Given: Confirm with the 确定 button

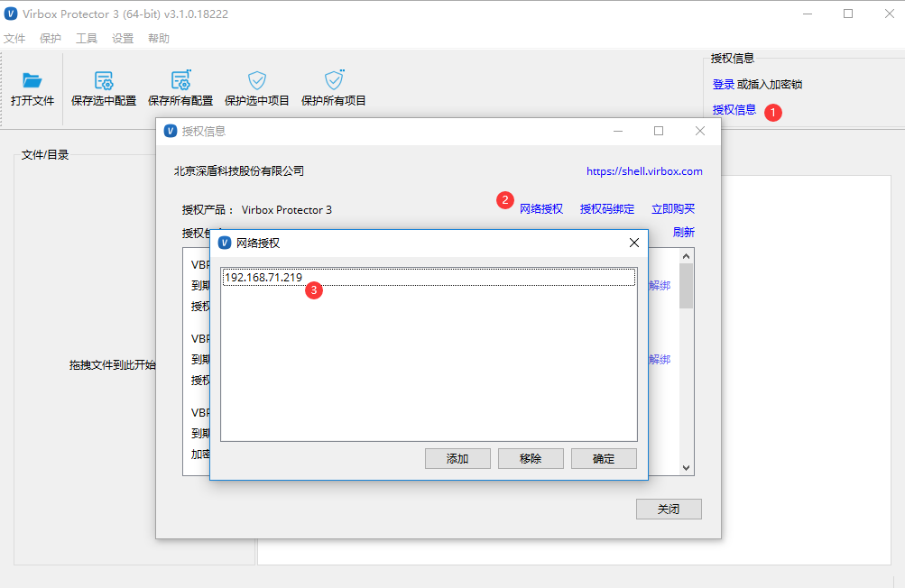Looking at the screenshot, I should click(604, 459).
